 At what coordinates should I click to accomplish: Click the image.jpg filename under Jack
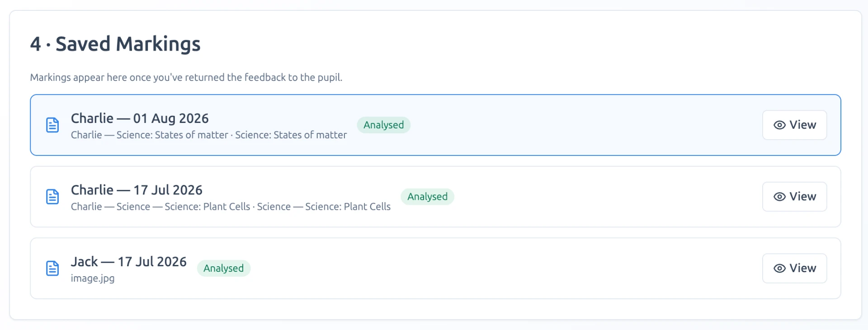pos(93,278)
